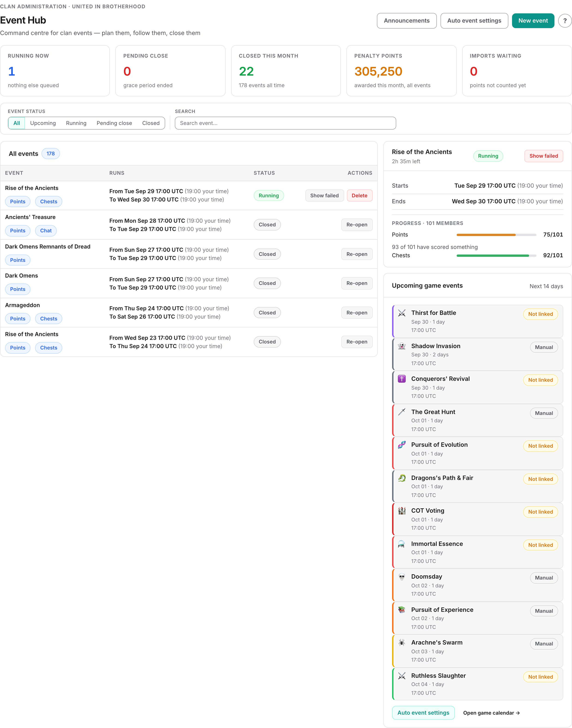Open Auto event settings in the header
The image size is (572, 728).
tap(474, 21)
